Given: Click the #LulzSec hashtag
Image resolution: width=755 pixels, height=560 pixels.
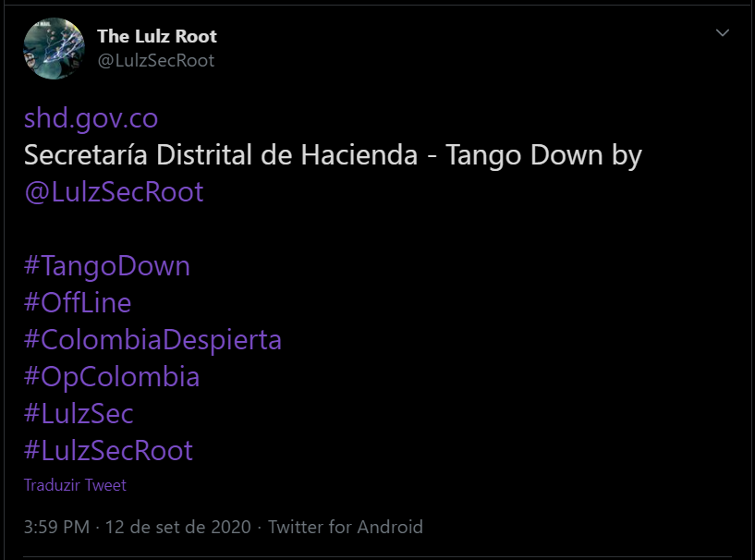Looking at the screenshot, I should 79,414.
